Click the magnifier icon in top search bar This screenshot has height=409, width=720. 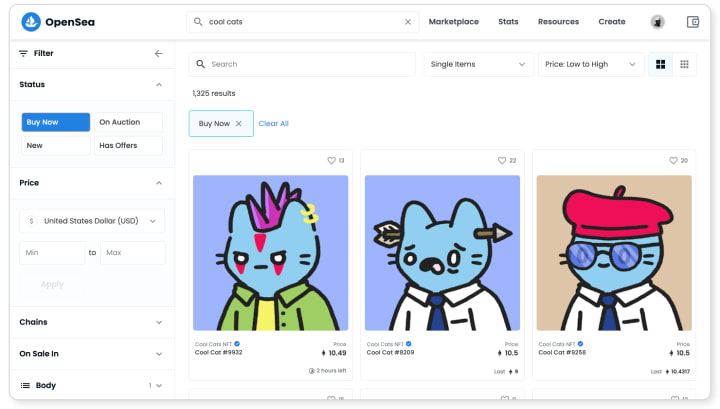click(198, 22)
